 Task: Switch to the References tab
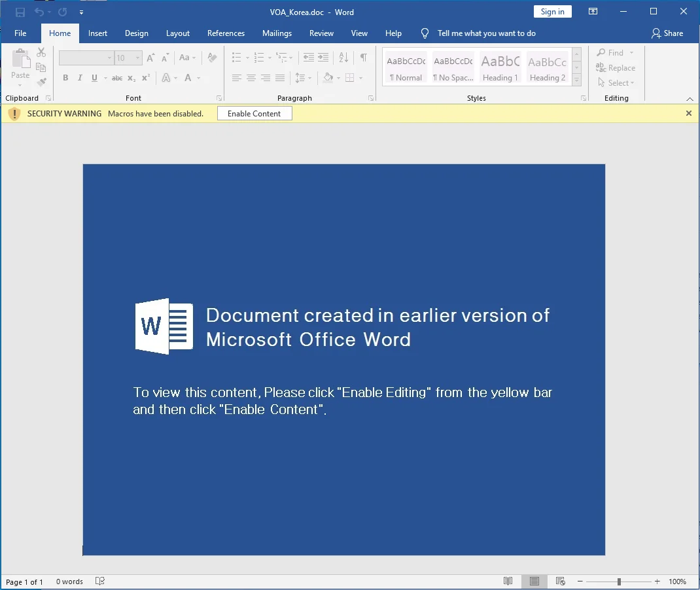[226, 33]
